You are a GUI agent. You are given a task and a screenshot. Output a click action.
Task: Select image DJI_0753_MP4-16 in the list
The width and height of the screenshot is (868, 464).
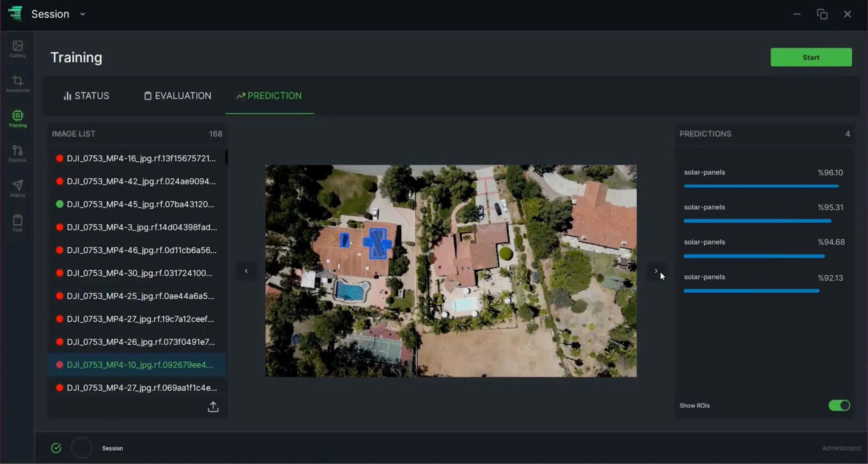[x=136, y=158]
